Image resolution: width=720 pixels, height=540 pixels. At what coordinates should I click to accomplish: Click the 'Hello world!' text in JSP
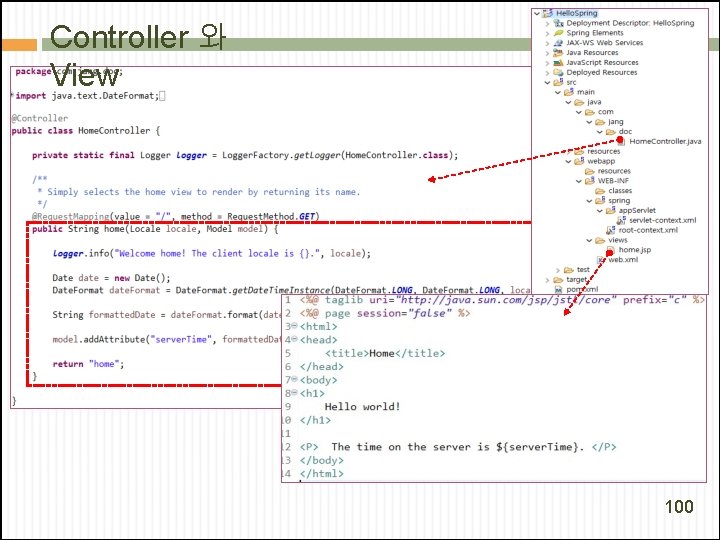pyautogui.click(x=362, y=407)
